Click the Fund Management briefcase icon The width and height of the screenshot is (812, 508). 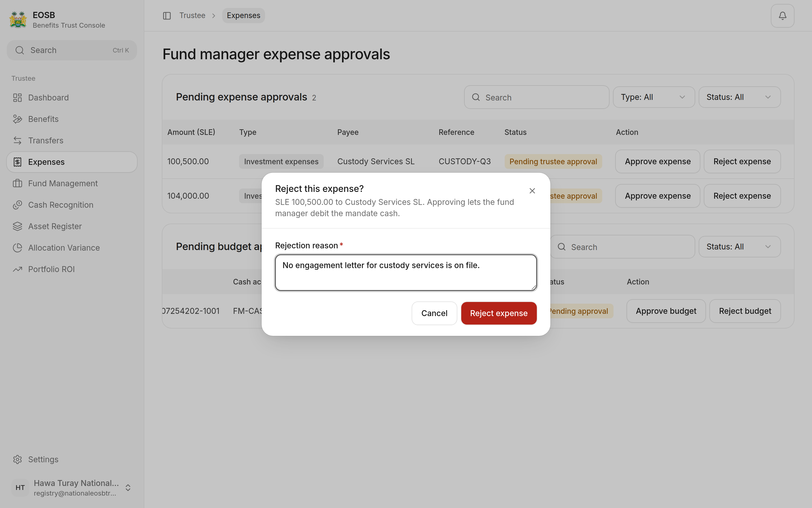pos(17,183)
